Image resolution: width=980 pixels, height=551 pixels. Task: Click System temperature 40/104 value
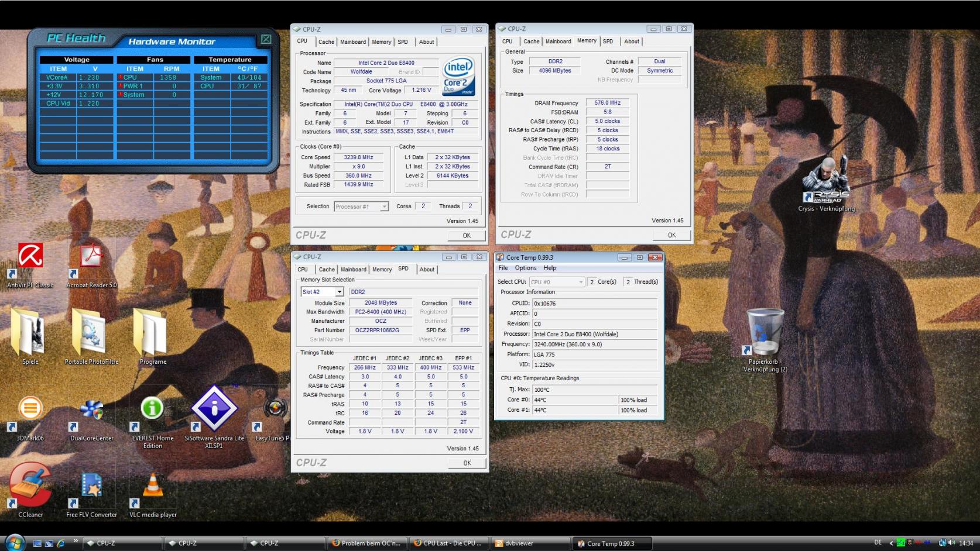coord(249,77)
